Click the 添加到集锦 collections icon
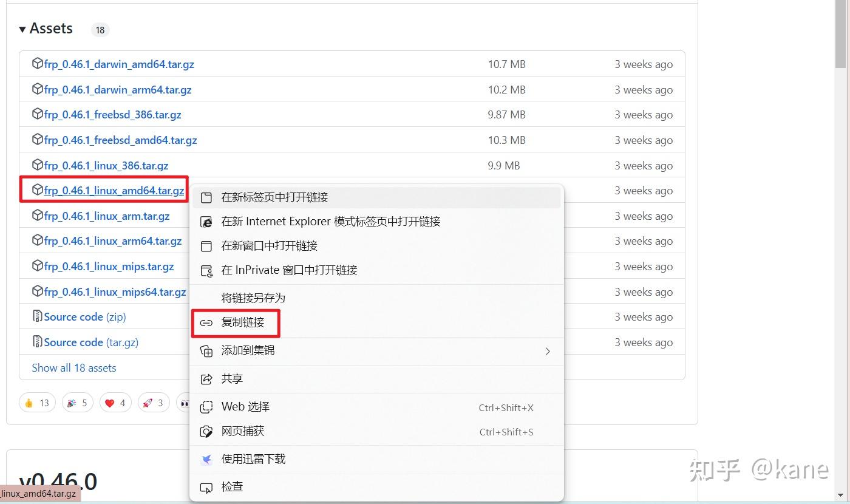The height and width of the screenshot is (504, 850). (x=206, y=351)
